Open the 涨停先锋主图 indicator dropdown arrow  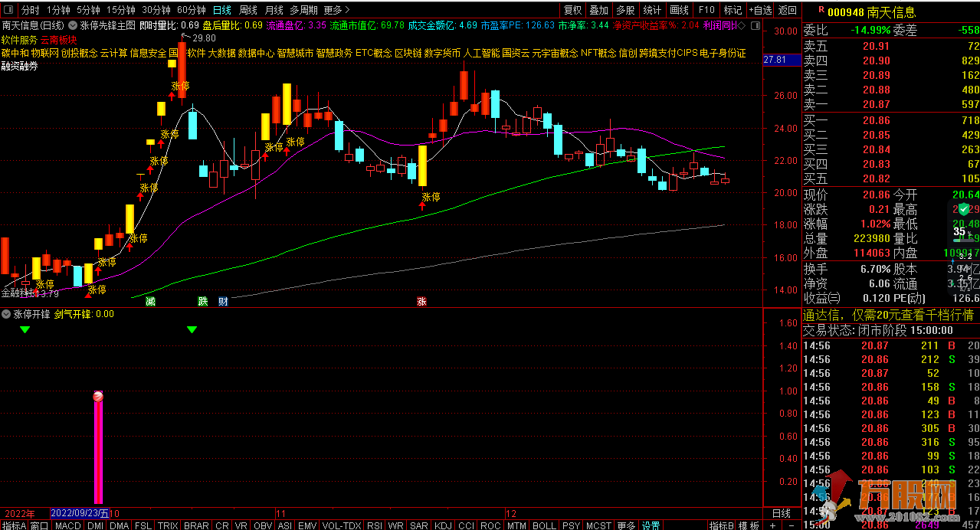pos(72,25)
